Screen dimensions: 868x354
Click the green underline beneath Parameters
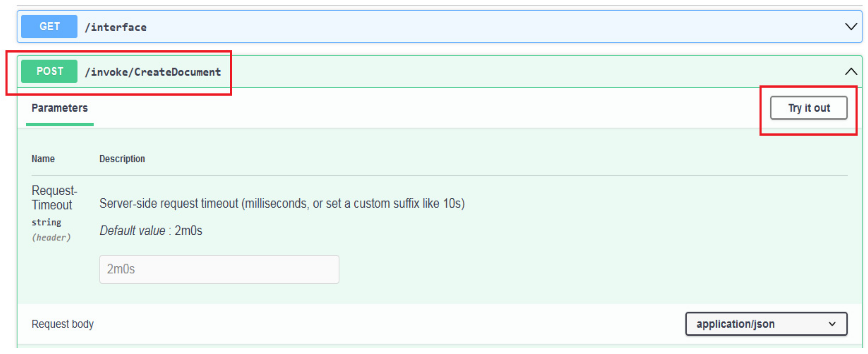(60, 124)
